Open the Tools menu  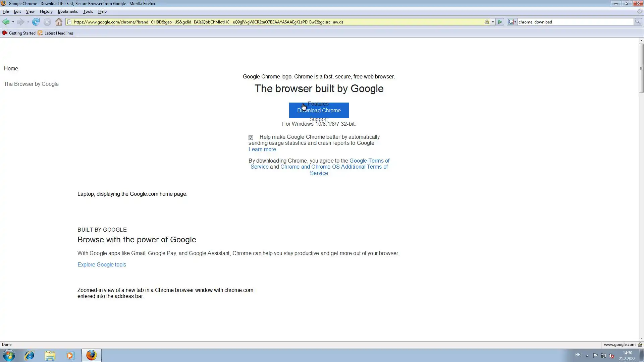(x=88, y=11)
